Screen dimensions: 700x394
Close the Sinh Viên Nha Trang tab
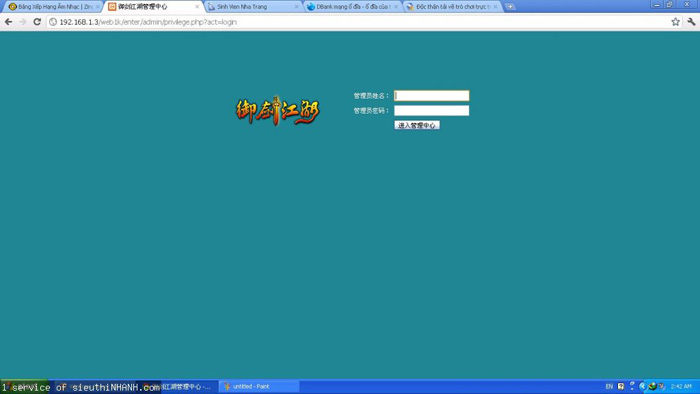coord(296,7)
